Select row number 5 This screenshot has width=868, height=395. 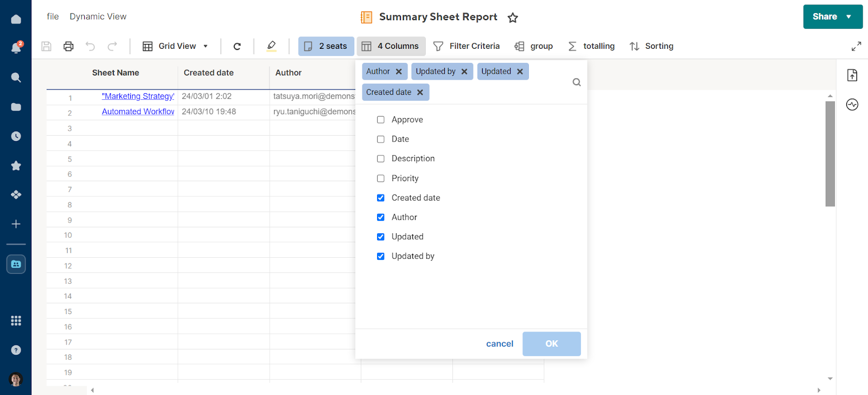pyautogui.click(x=69, y=159)
